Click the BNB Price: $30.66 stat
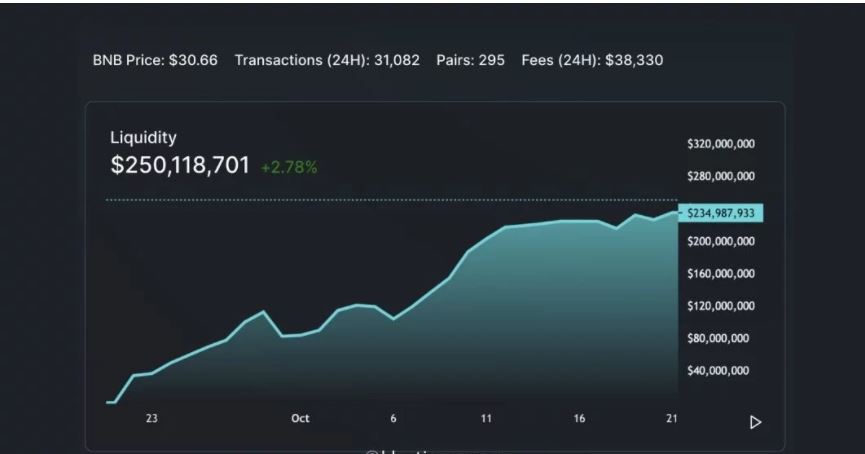The image size is (865, 454). coord(155,60)
